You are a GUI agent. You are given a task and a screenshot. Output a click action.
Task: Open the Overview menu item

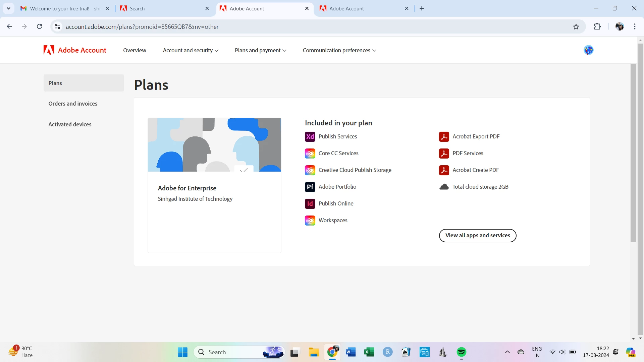pos(135,50)
